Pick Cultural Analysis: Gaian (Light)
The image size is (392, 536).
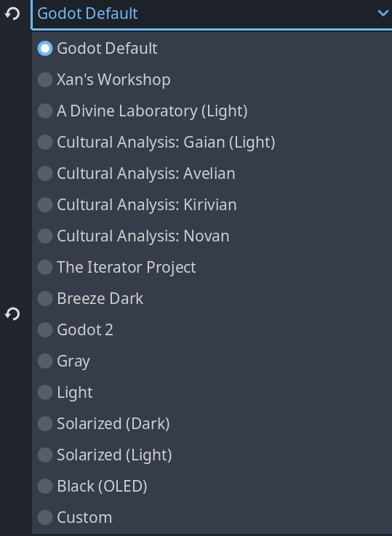point(212,143)
